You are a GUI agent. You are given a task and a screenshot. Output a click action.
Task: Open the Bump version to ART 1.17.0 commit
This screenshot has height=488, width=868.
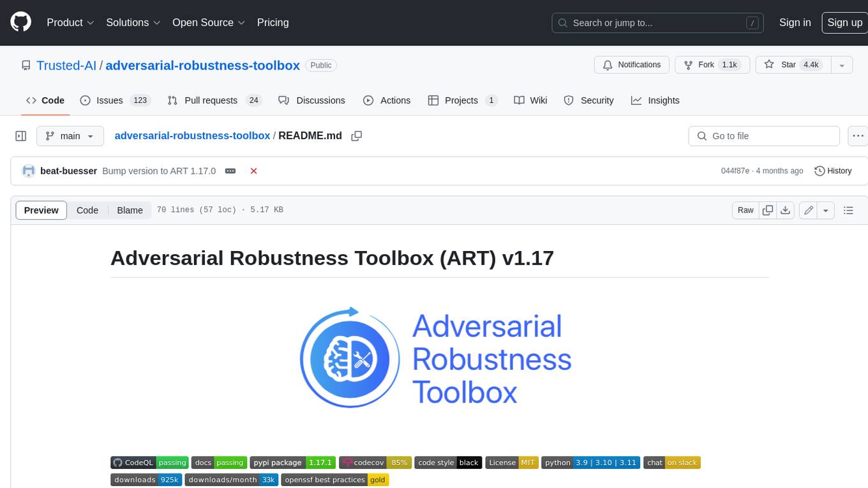click(x=159, y=171)
